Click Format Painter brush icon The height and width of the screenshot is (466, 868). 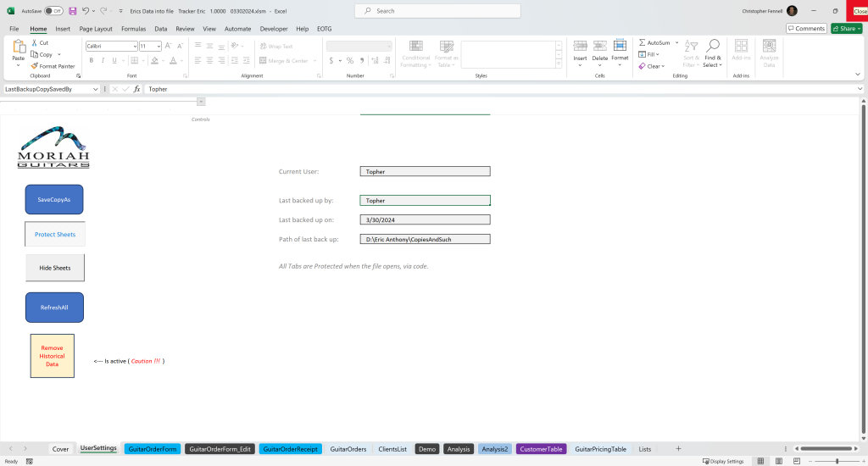(x=34, y=66)
